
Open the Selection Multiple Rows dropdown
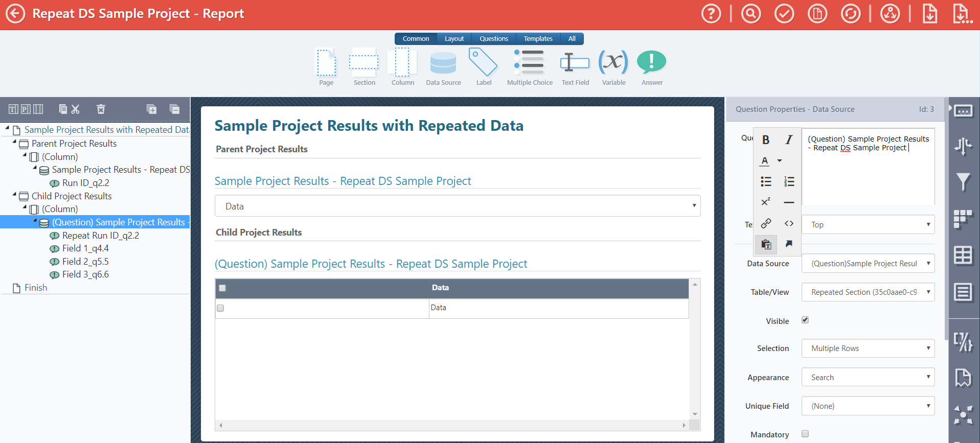click(868, 348)
